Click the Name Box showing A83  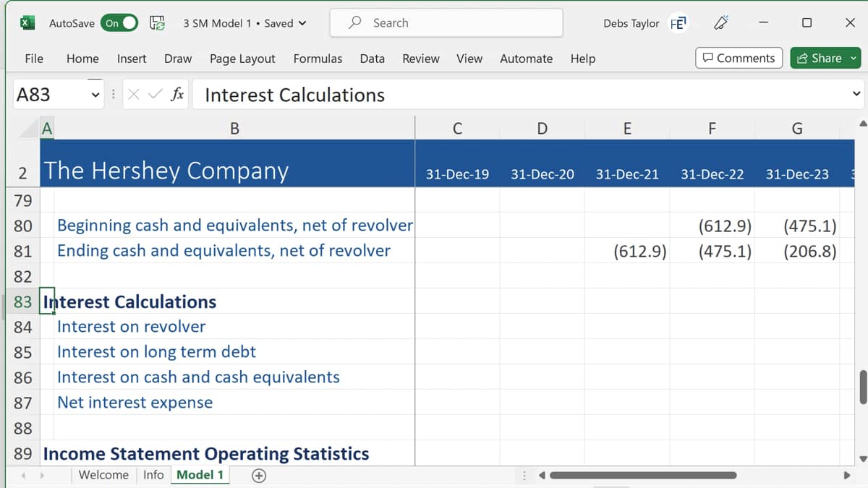point(49,95)
